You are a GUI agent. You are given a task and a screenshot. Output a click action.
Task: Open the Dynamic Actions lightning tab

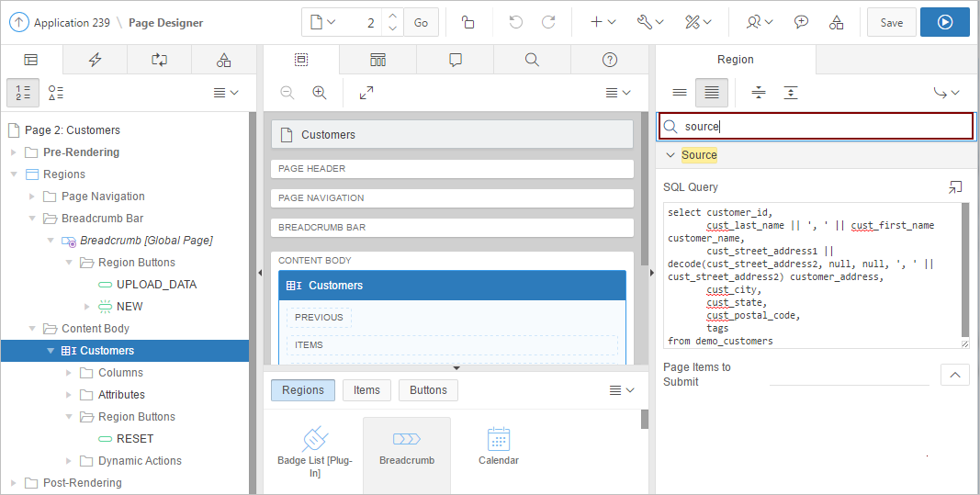coord(96,60)
